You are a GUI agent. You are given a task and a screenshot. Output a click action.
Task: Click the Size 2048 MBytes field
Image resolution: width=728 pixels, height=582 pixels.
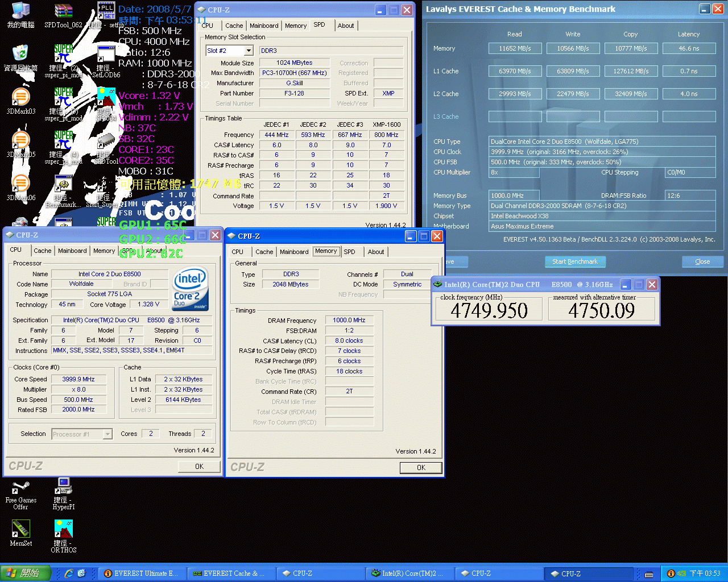(x=291, y=284)
